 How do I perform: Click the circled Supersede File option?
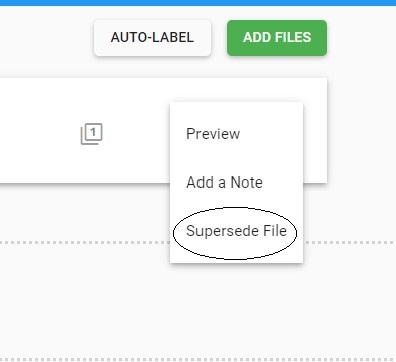click(236, 231)
